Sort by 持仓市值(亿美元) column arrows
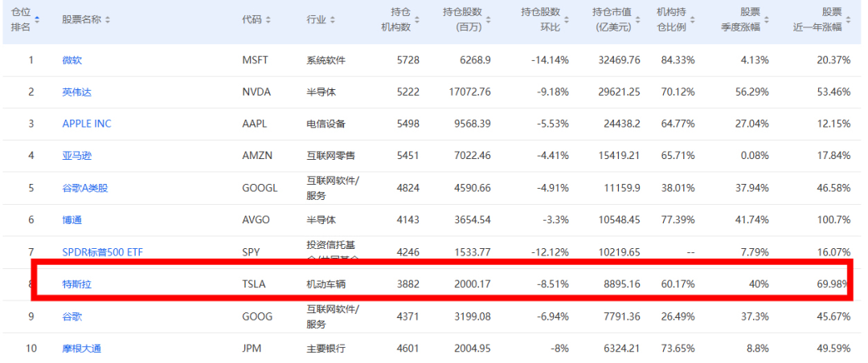The height and width of the screenshot is (363, 868). (x=638, y=19)
